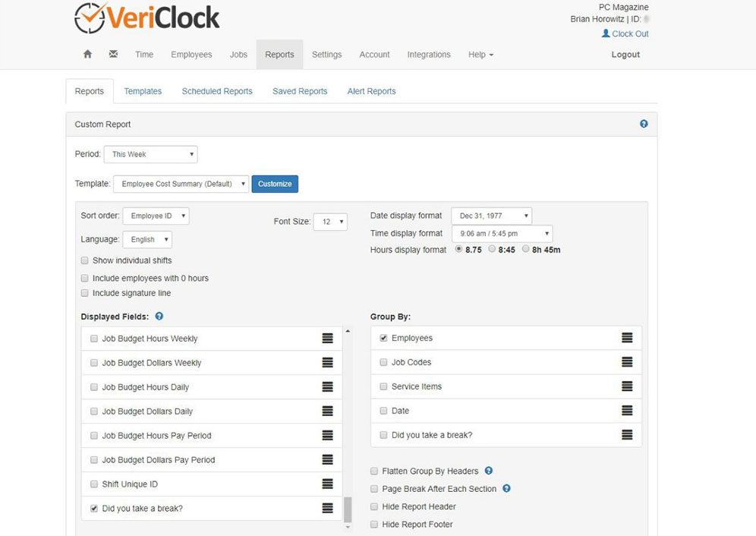
Task: Open the Sort order dropdown
Action: click(x=156, y=216)
